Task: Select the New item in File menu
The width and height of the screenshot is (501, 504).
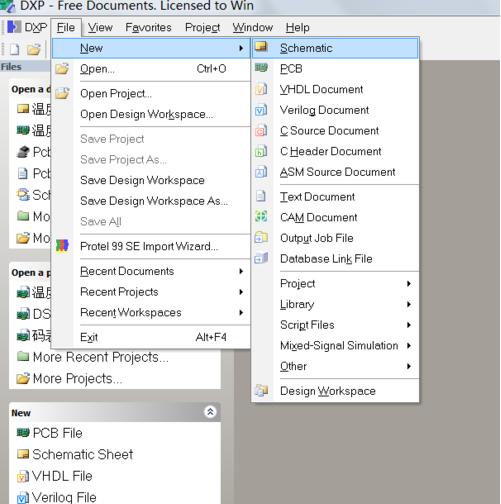Action: pos(152,48)
